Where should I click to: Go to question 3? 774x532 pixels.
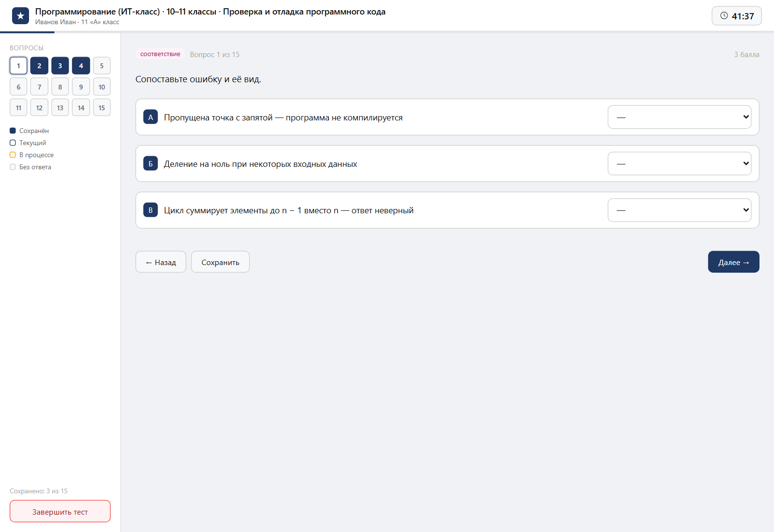coord(60,66)
